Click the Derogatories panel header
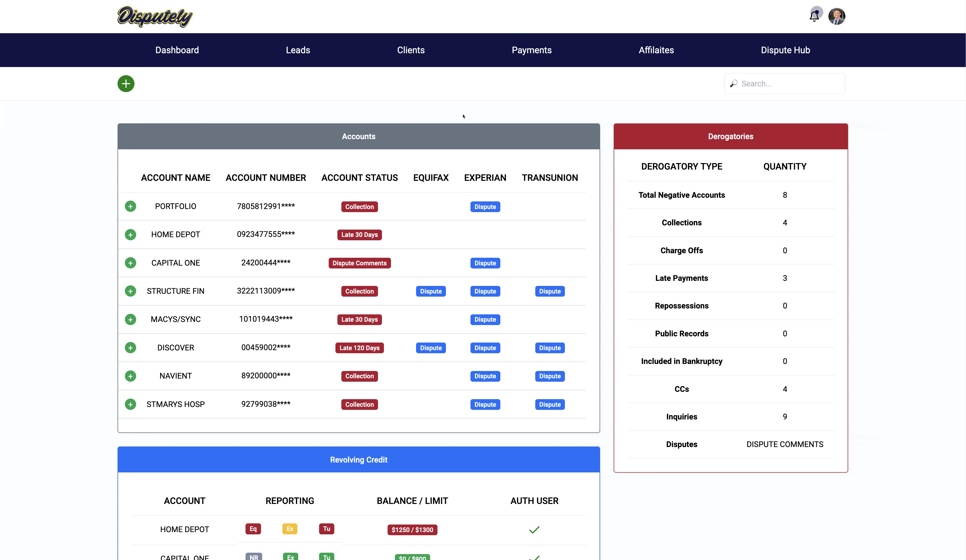966x560 pixels. click(730, 136)
